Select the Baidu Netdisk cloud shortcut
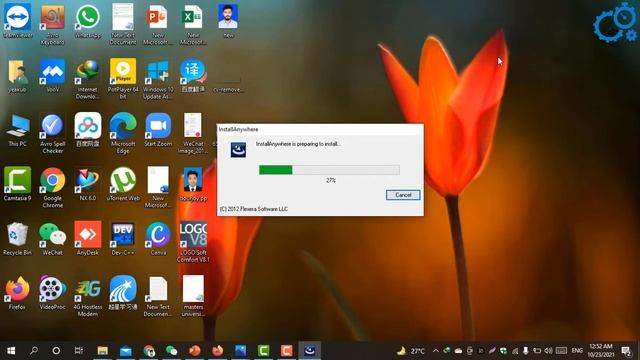This screenshot has width=640, height=360. pyautogui.click(x=88, y=131)
